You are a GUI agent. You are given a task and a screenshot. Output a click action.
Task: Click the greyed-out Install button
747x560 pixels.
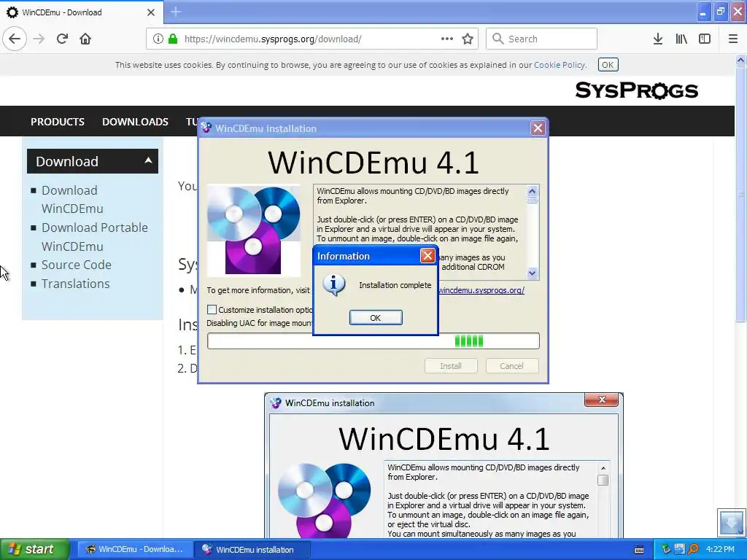(x=451, y=366)
